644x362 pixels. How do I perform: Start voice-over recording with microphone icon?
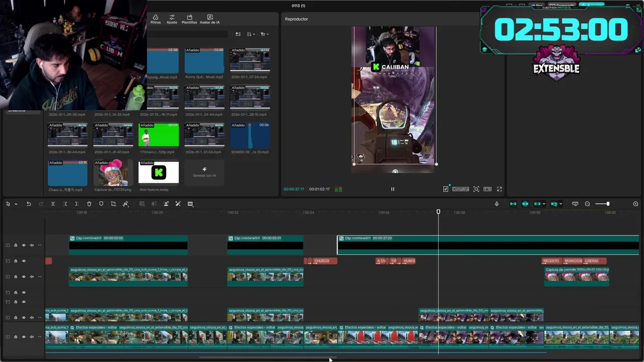click(x=497, y=204)
